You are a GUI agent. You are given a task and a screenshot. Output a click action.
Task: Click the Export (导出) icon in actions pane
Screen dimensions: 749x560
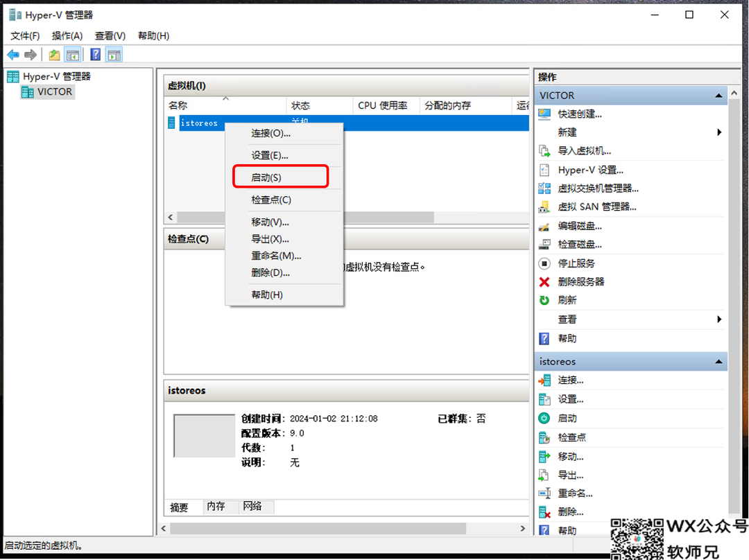[x=544, y=475]
